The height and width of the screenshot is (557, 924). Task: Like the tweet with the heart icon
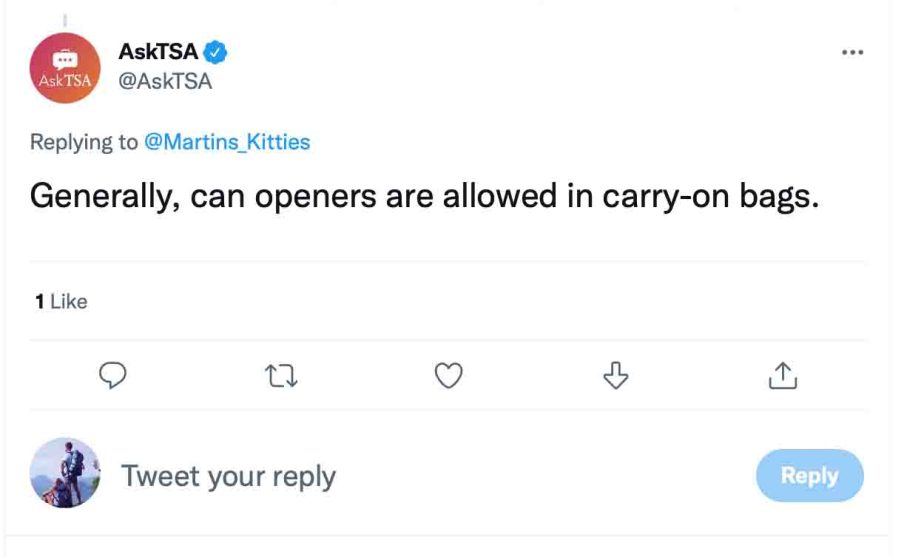tap(449, 375)
